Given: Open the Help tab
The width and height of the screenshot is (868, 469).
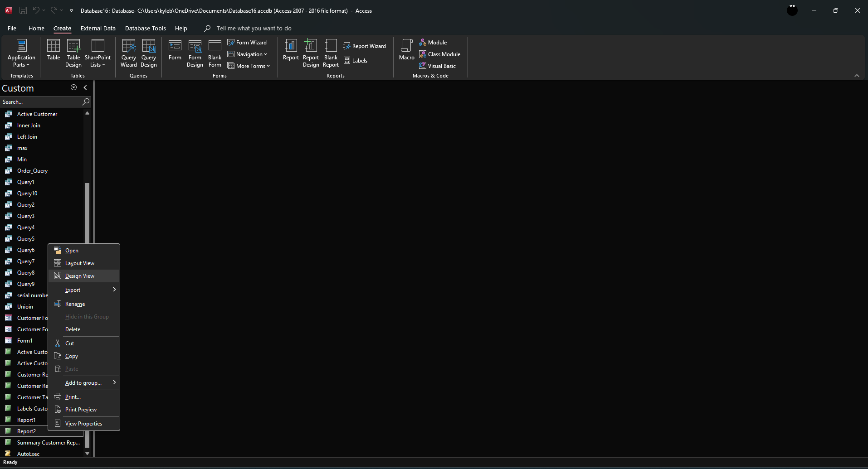Looking at the screenshot, I should [181, 28].
